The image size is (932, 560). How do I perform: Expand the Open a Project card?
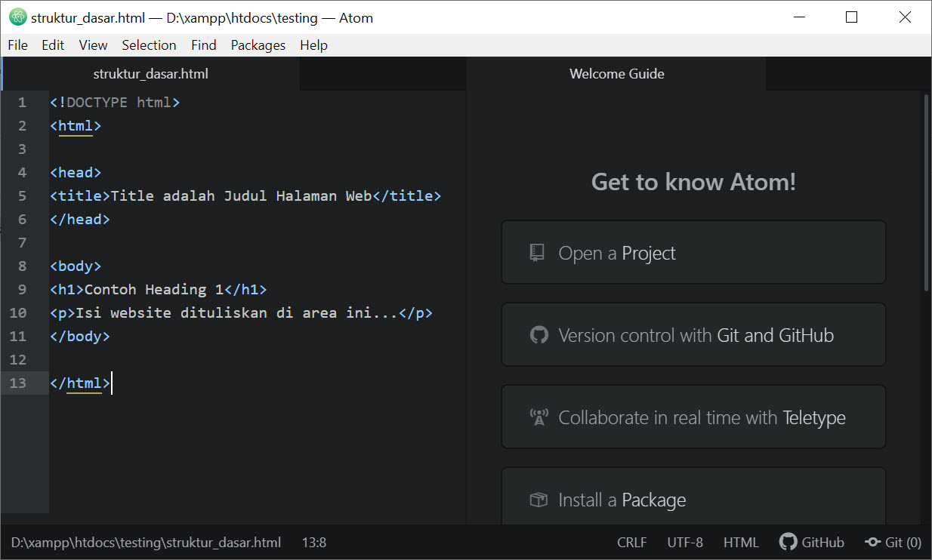(693, 253)
